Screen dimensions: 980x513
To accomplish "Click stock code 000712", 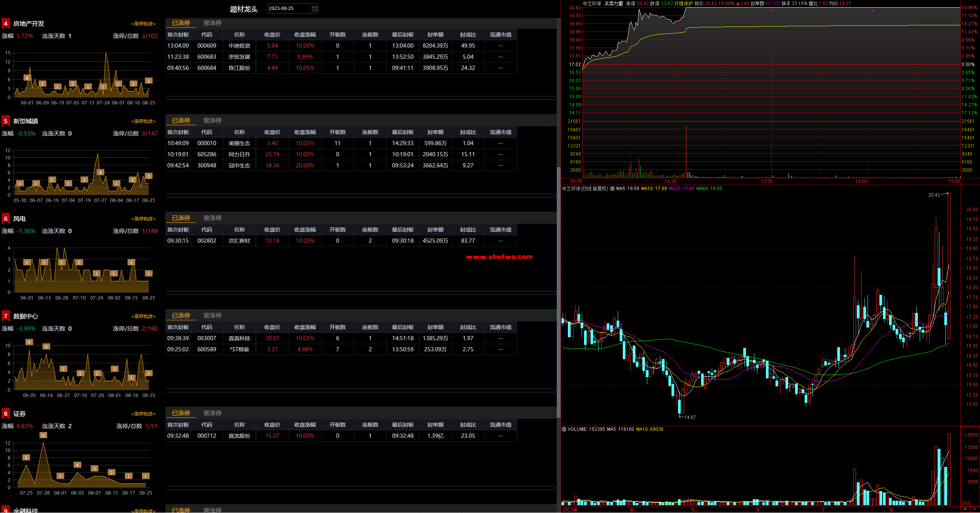I will [207, 436].
